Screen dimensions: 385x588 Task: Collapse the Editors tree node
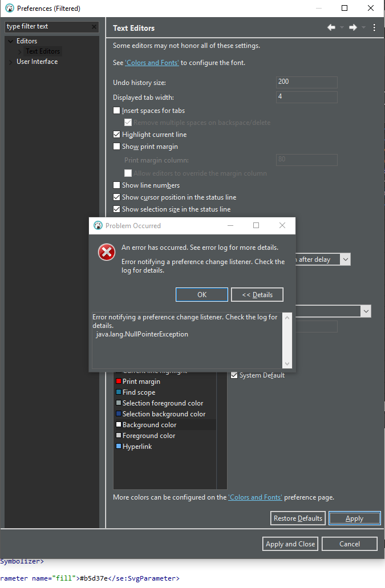(10, 41)
